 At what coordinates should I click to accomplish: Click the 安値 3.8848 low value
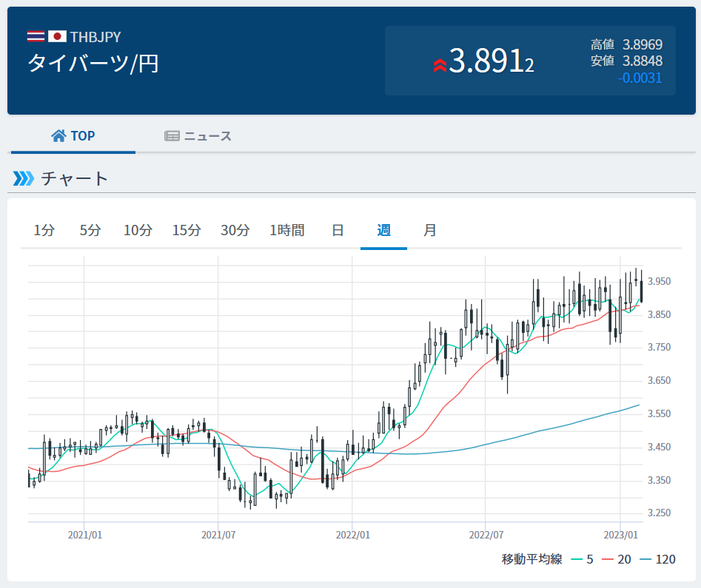click(626, 61)
